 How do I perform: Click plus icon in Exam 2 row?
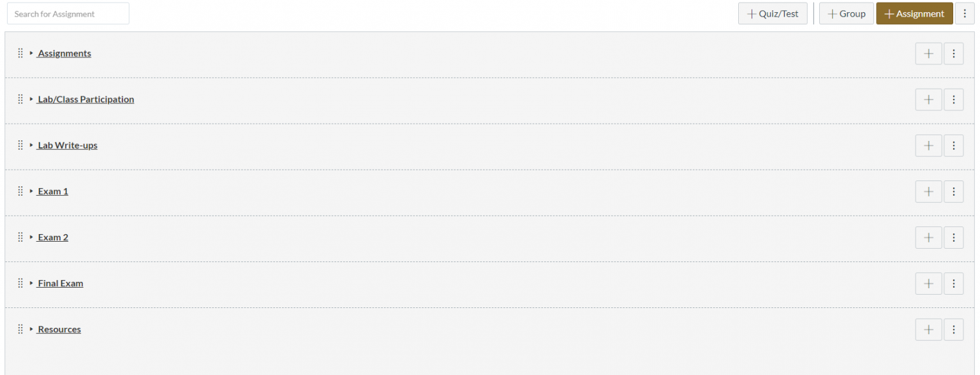click(928, 237)
